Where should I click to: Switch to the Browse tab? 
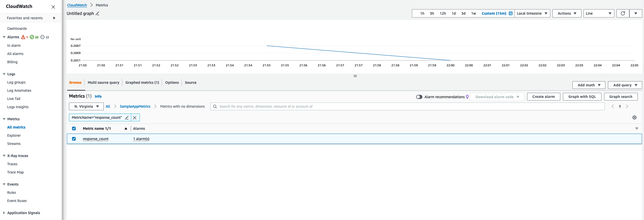tap(75, 82)
